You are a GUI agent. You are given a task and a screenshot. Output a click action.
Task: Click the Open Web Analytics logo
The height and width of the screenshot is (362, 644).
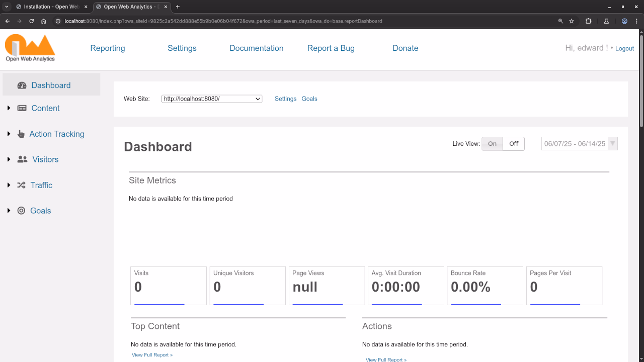[30, 48]
